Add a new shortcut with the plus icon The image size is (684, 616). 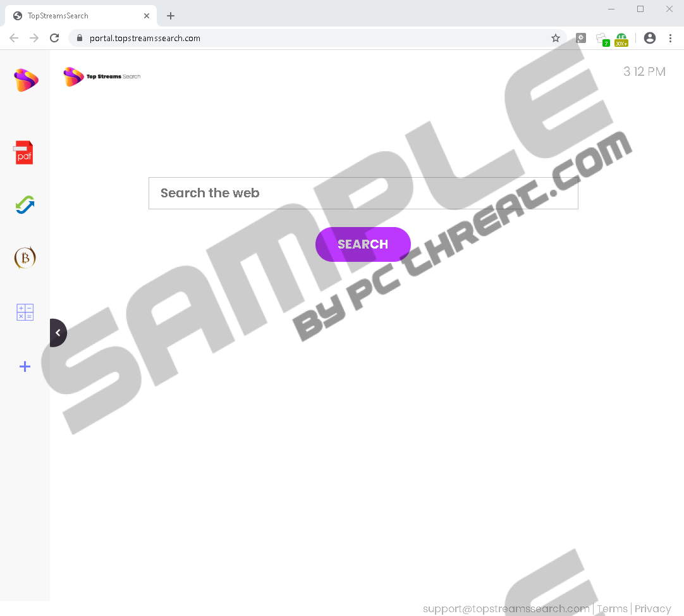point(25,366)
